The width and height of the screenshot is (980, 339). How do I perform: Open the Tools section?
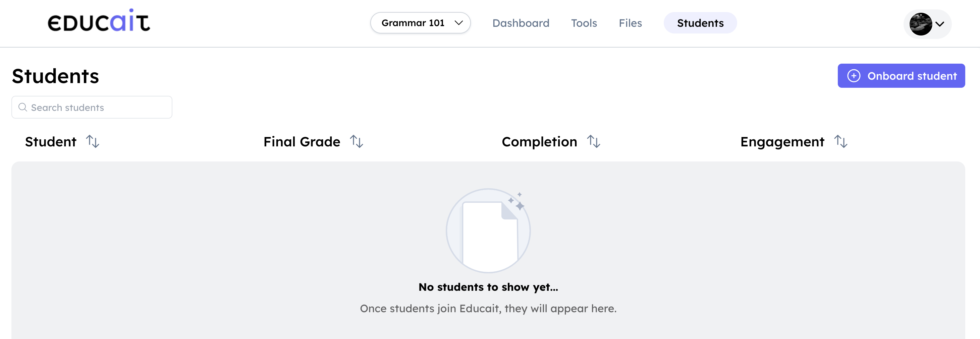[x=584, y=23]
